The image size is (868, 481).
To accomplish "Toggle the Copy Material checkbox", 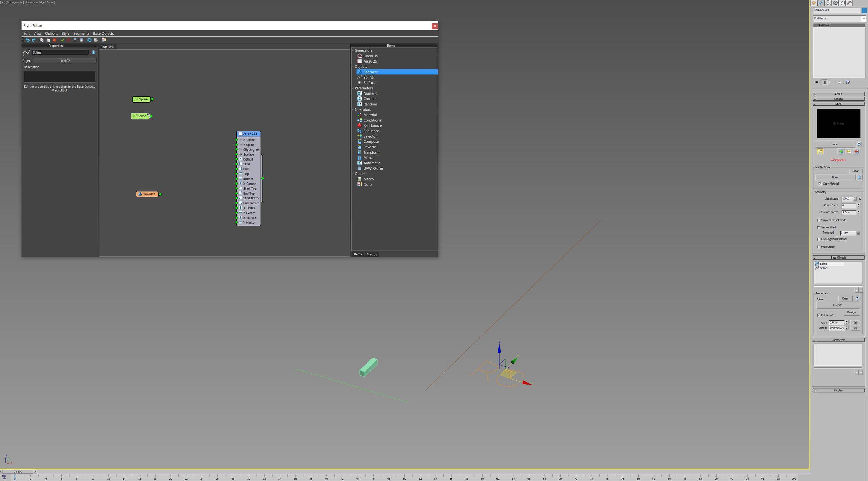I will point(820,184).
